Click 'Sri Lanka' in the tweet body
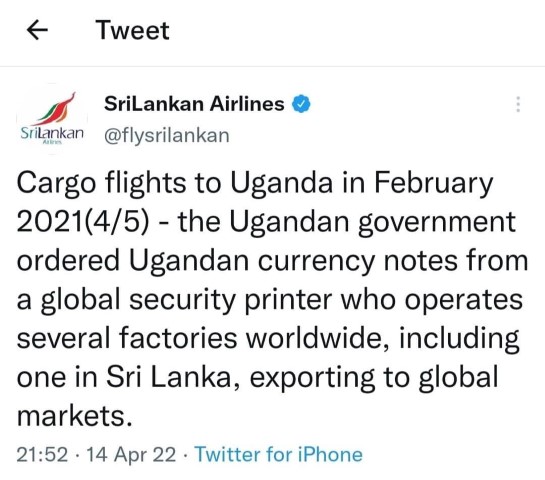Image resolution: width=545 pixels, height=480 pixels. (x=168, y=377)
